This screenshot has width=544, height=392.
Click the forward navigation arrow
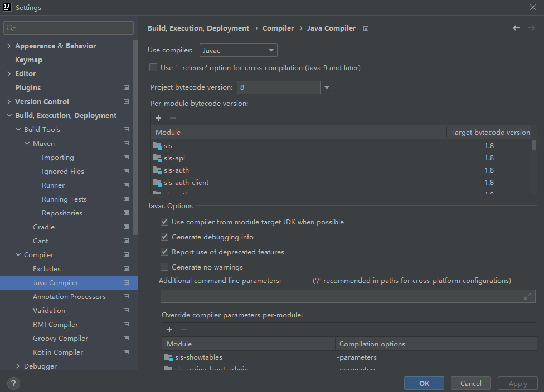(531, 28)
